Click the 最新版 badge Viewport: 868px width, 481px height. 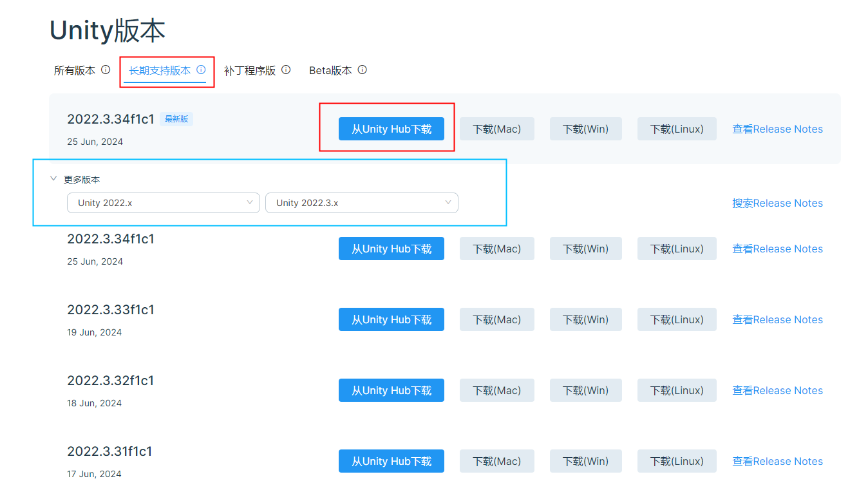[x=176, y=119]
